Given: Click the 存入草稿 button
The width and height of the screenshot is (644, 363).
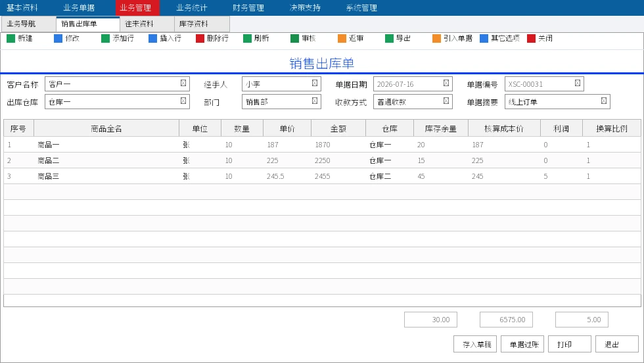Looking at the screenshot, I should tap(475, 344).
